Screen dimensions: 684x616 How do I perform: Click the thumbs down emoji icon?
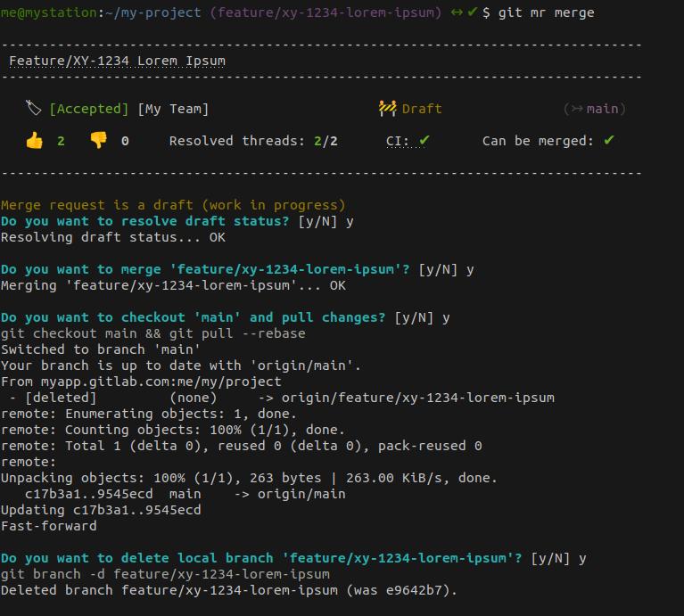coord(98,140)
